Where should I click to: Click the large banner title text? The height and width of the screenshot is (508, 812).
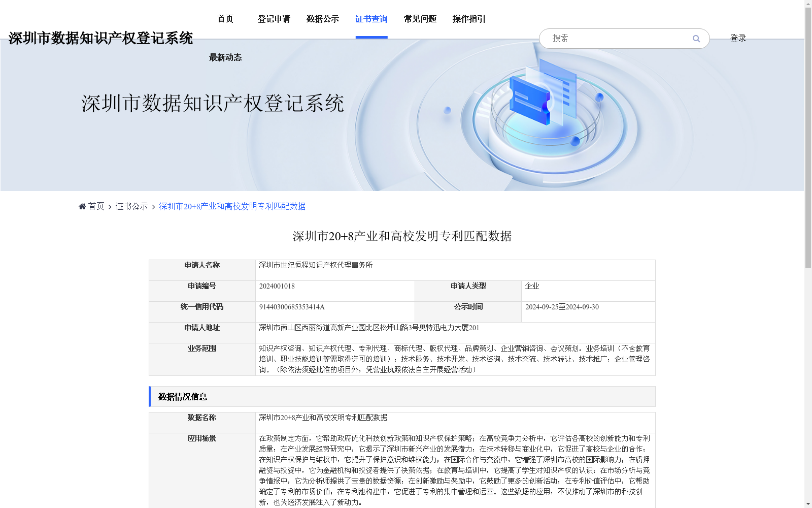tap(213, 103)
